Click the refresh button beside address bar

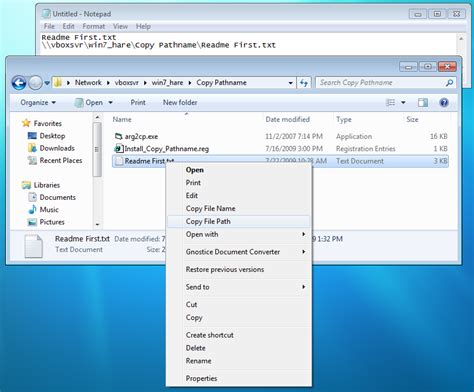304,83
